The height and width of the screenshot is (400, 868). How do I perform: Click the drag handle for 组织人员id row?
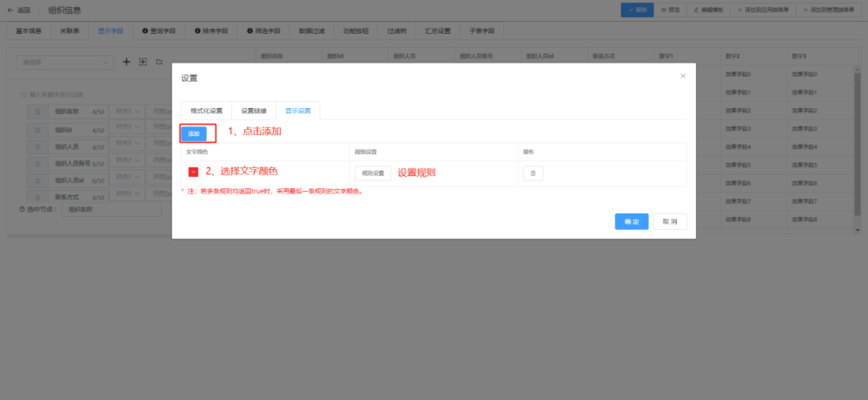click(38, 180)
